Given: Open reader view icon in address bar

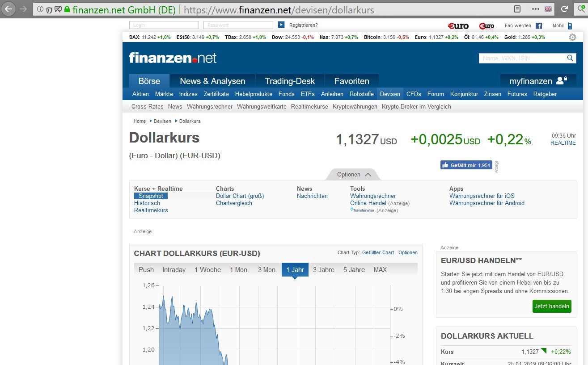Looking at the screenshot, I should (x=517, y=9).
